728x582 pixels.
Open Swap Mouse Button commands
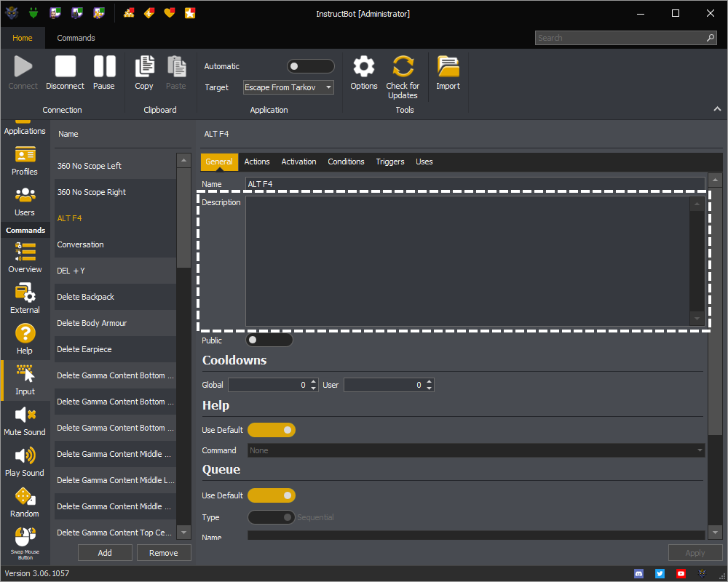point(25,543)
